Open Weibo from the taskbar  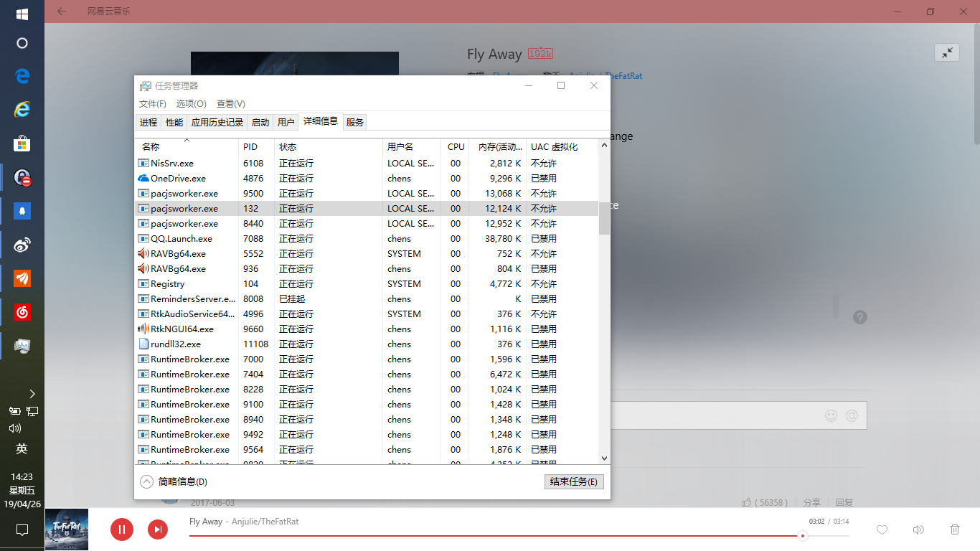pos(22,244)
